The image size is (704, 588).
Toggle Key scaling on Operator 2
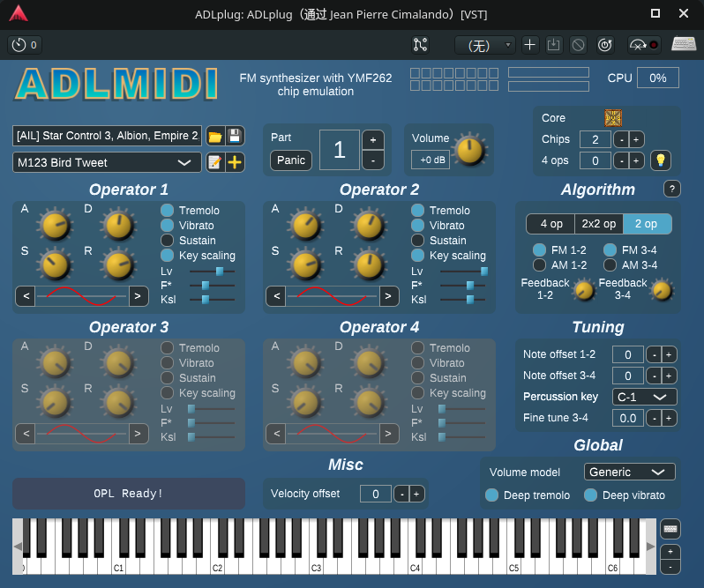417,255
